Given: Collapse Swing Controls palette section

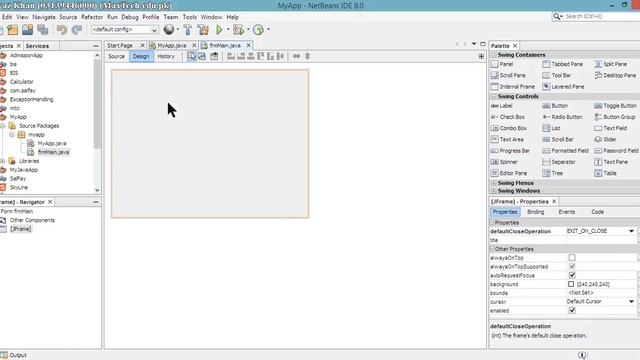Looking at the screenshot, I should tap(494, 96).
